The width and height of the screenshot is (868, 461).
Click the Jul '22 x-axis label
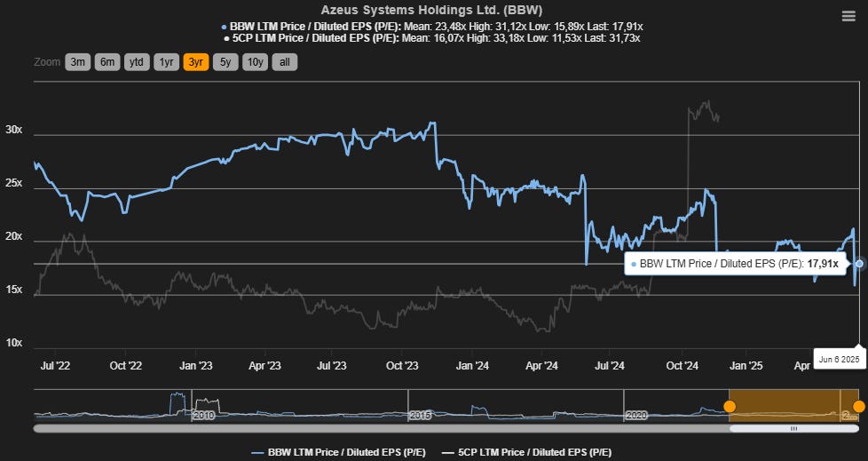point(55,366)
